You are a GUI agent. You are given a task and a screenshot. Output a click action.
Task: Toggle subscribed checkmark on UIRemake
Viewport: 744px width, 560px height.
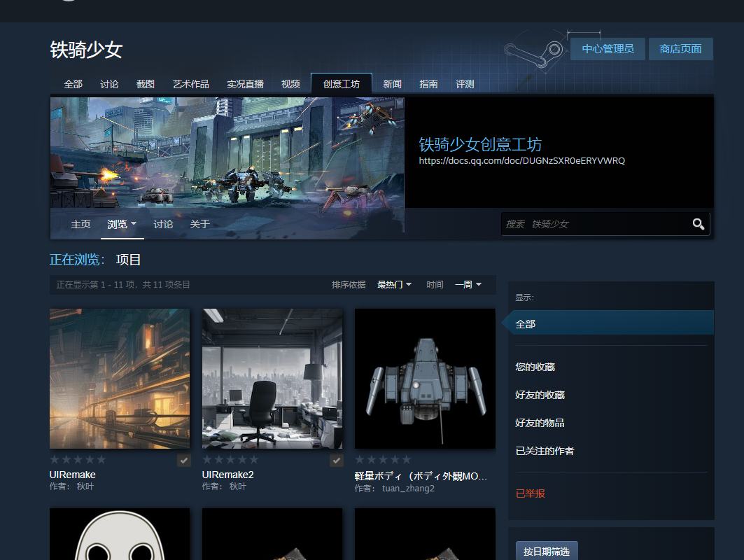coord(183,460)
